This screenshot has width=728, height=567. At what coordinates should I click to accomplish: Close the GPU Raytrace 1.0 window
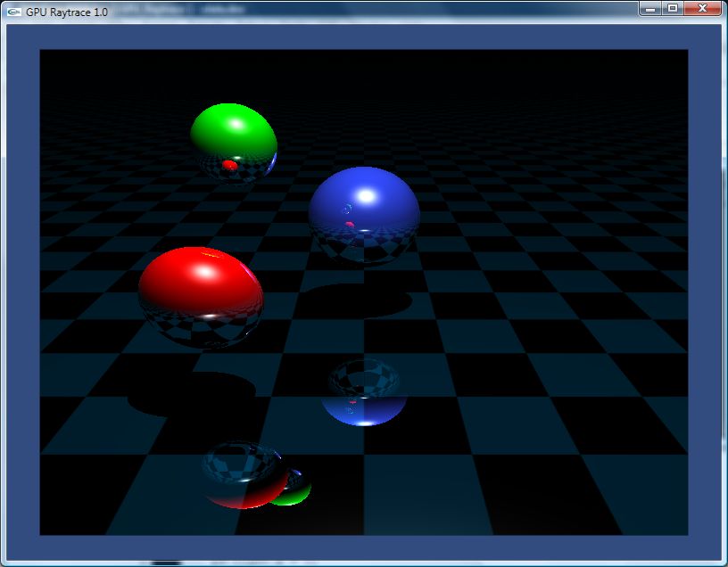(x=702, y=9)
